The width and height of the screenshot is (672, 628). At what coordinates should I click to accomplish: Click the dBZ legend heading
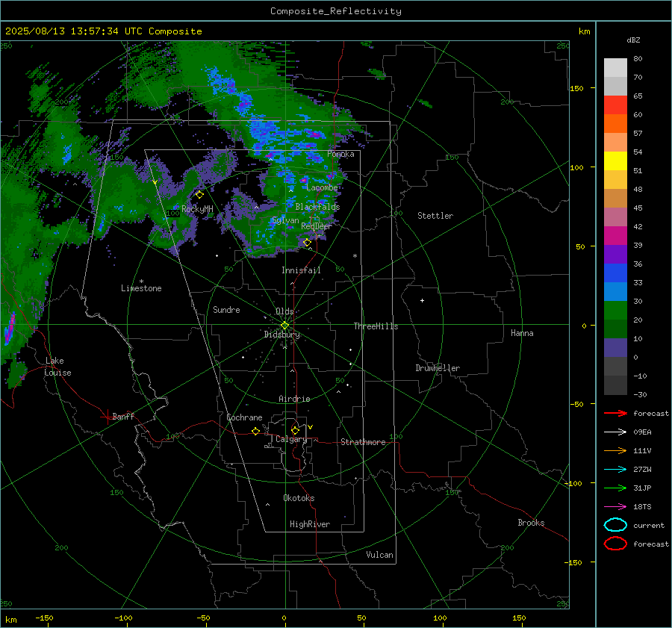click(x=633, y=40)
